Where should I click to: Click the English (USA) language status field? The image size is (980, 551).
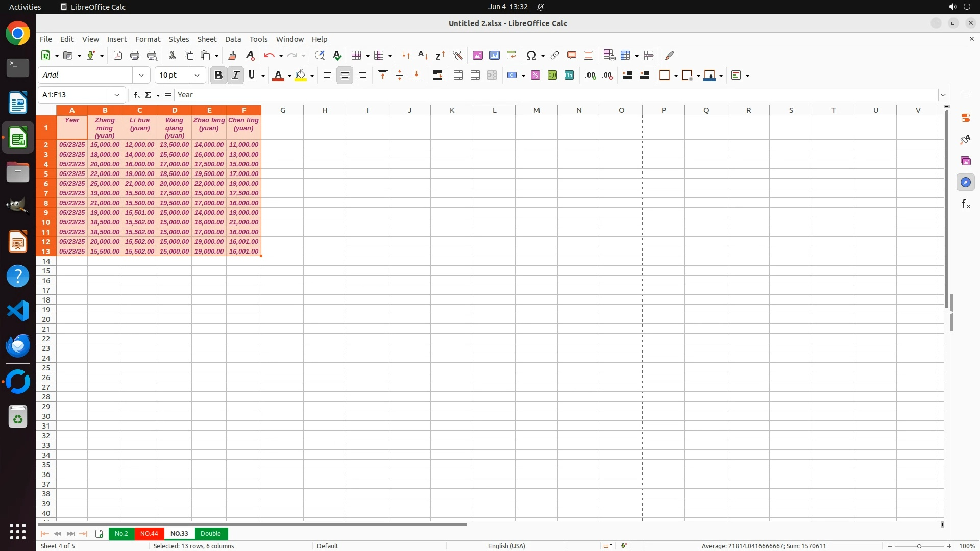click(506, 546)
